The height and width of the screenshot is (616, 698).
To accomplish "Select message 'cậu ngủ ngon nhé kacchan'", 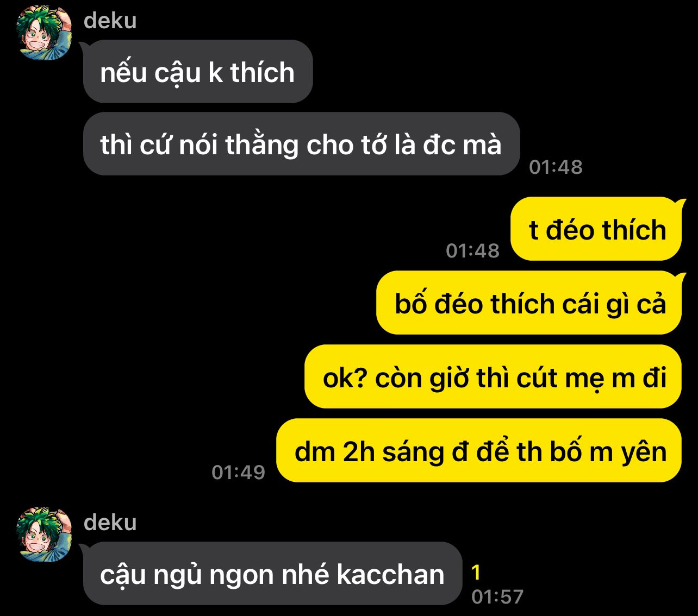I will coord(272,574).
